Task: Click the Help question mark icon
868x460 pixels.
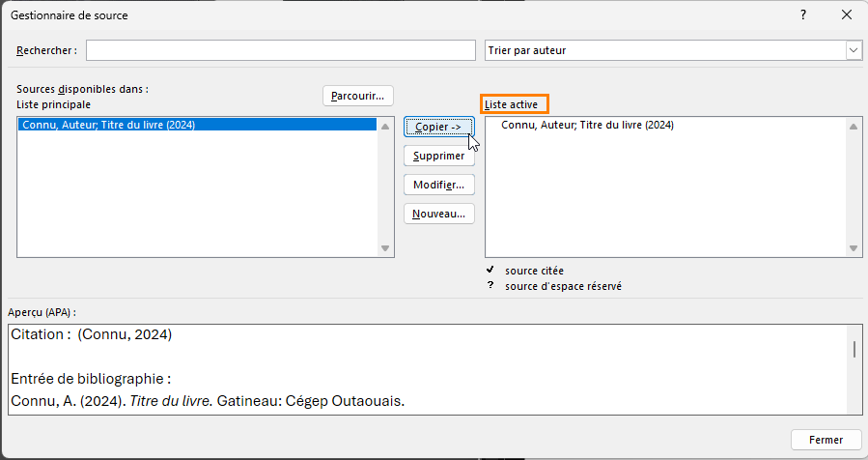Action: coord(803,15)
